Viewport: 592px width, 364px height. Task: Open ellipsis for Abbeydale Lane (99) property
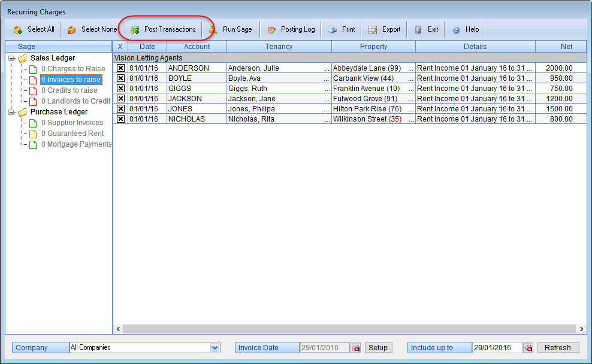tap(411, 69)
